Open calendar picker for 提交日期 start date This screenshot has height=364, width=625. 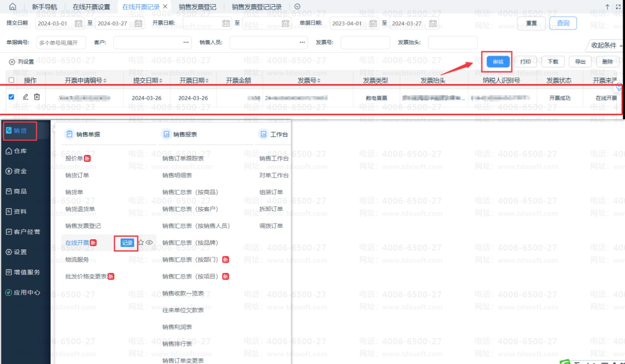tap(78, 23)
